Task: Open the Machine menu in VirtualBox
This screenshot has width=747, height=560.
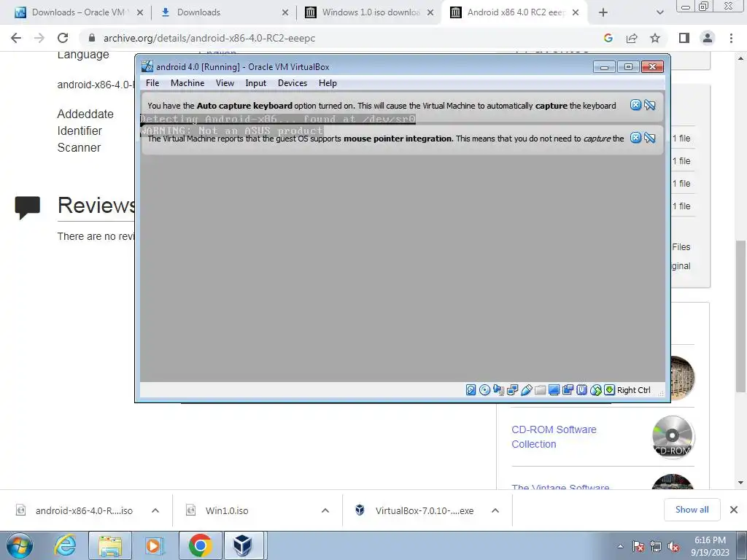Action: point(187,83)
